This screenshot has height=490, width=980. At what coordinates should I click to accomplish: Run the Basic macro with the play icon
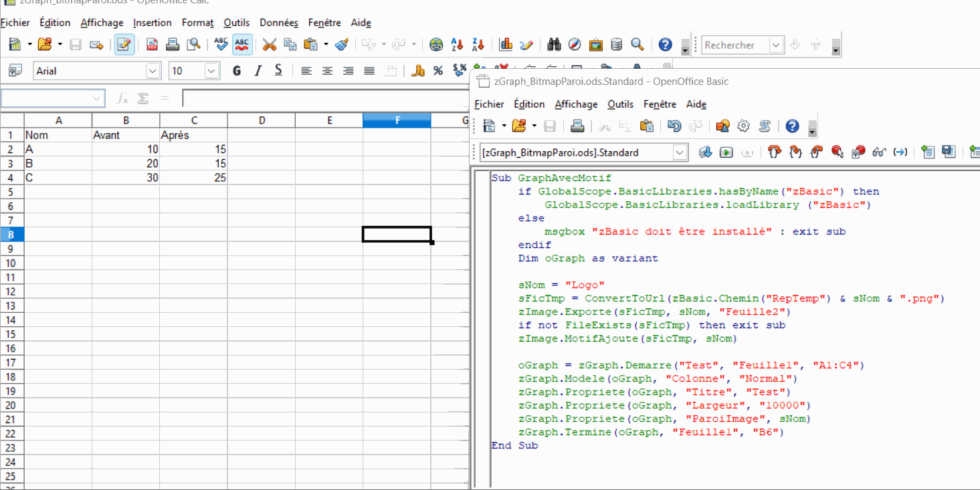coord(726,152)
